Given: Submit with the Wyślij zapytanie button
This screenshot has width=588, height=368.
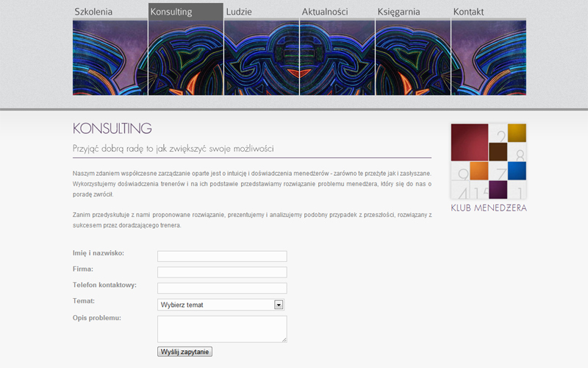Looking at the screenshot, I should (x=185, y=352).
